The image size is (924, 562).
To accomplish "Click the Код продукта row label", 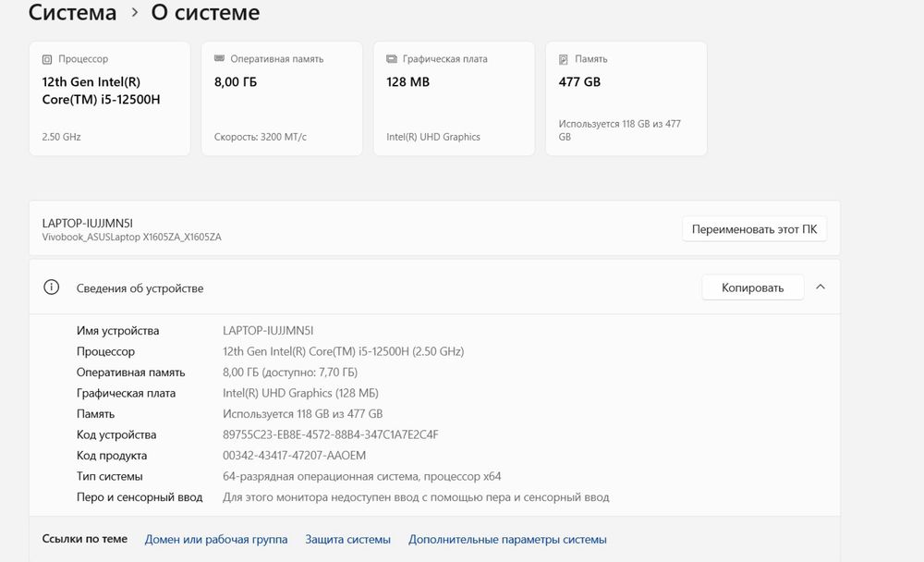I will (x=112, y=456).
